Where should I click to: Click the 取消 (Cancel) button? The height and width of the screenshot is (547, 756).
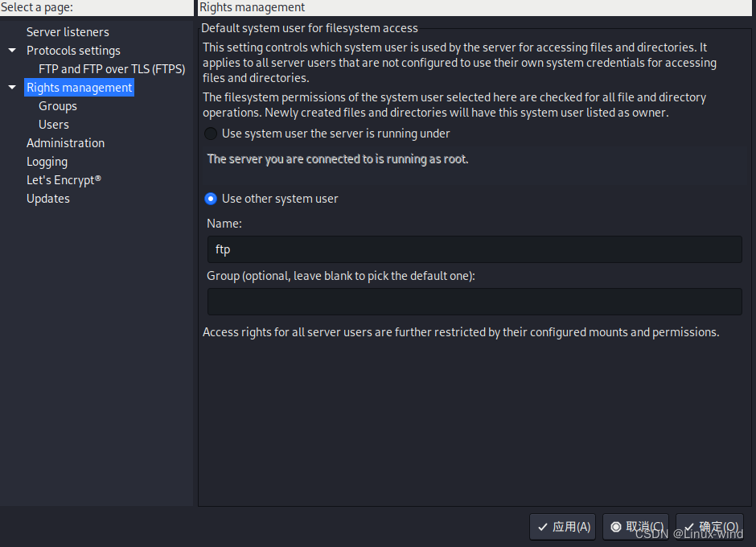coord(635,527)
